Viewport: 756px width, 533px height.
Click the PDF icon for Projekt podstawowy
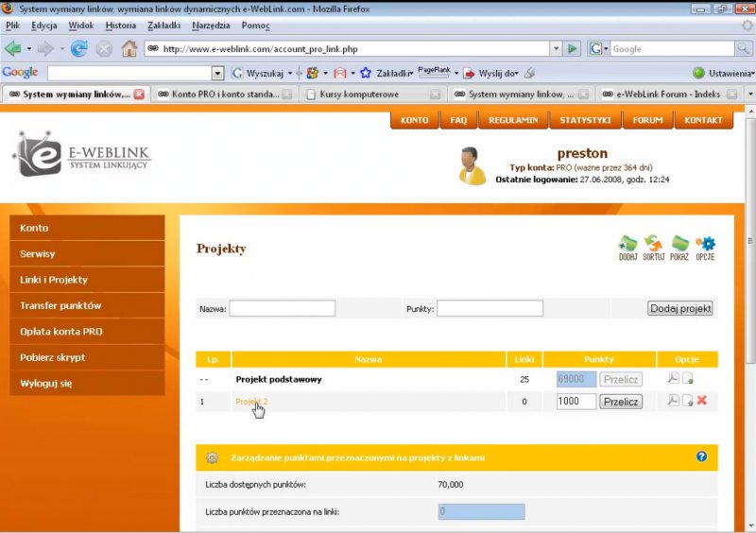click(672, 378)
